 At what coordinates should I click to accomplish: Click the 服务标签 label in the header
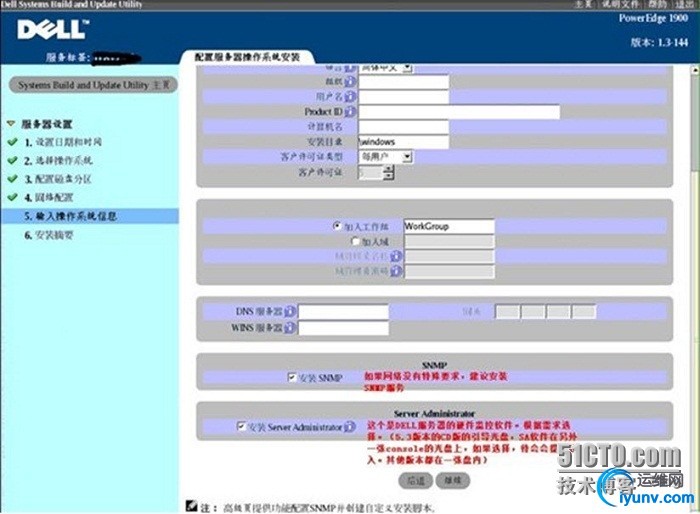tap(67, 58)
